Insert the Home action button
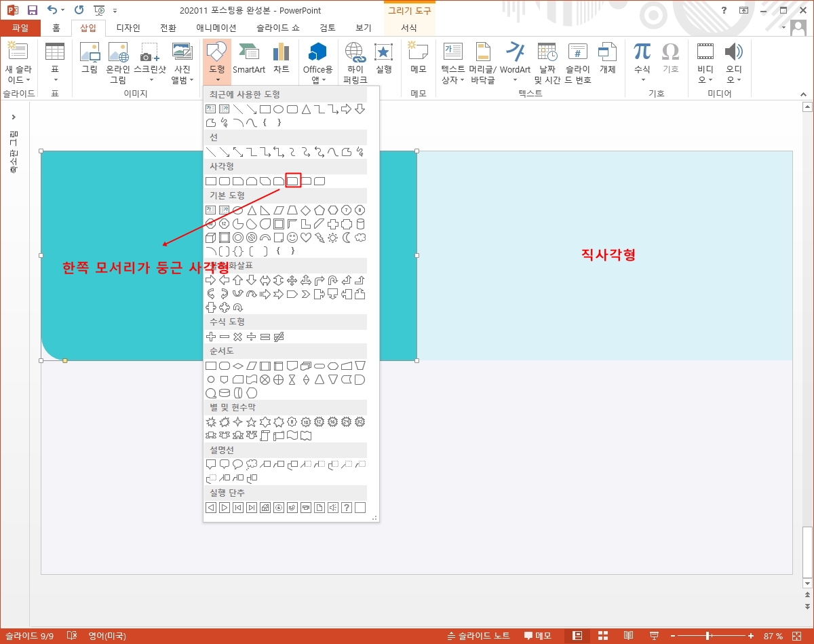 265,508
